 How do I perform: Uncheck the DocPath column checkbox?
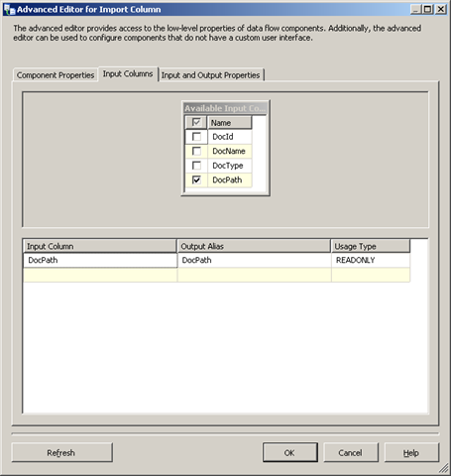[196, 179]
